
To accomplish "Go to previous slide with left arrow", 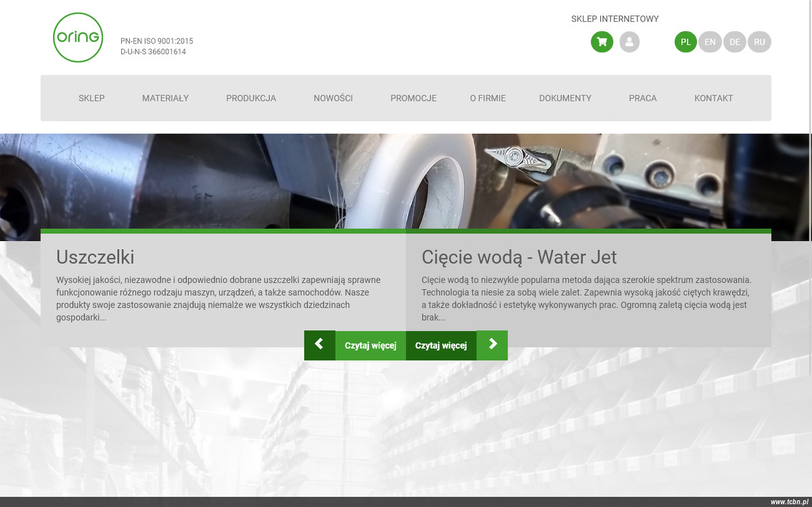I will click(x=319, y=345).
